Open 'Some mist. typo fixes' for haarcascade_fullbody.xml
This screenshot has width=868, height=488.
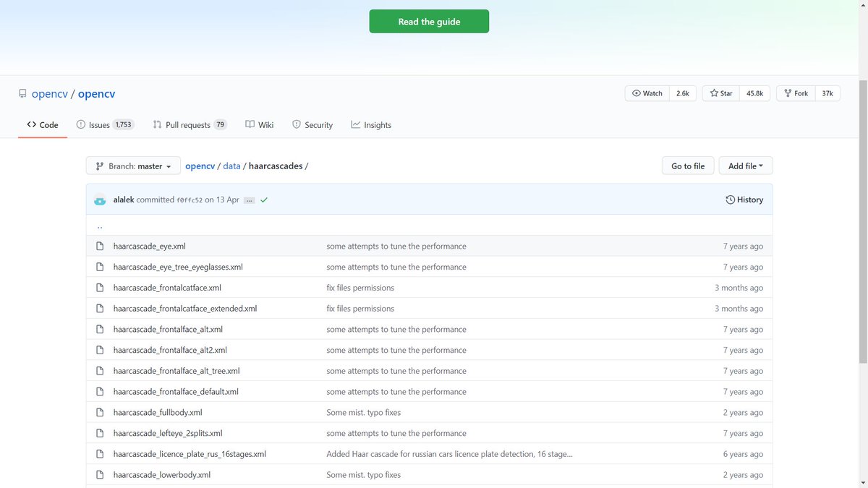coord(363,413)
